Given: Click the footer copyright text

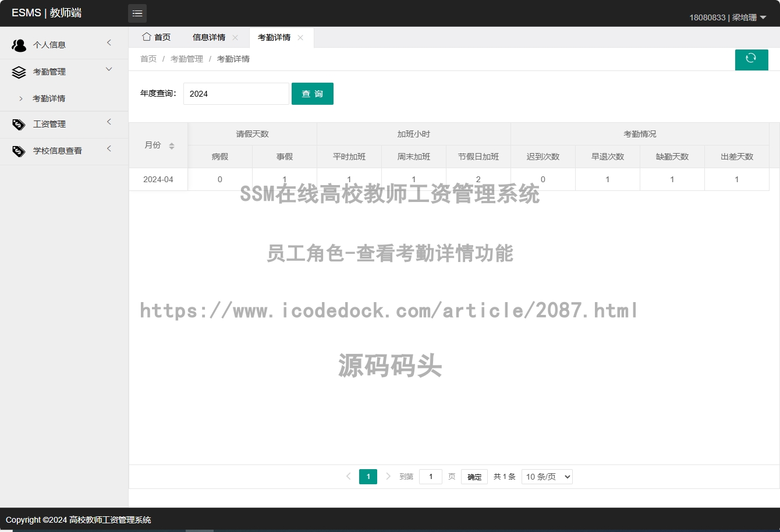Looking at the screenshot, I should pos(79,520).
